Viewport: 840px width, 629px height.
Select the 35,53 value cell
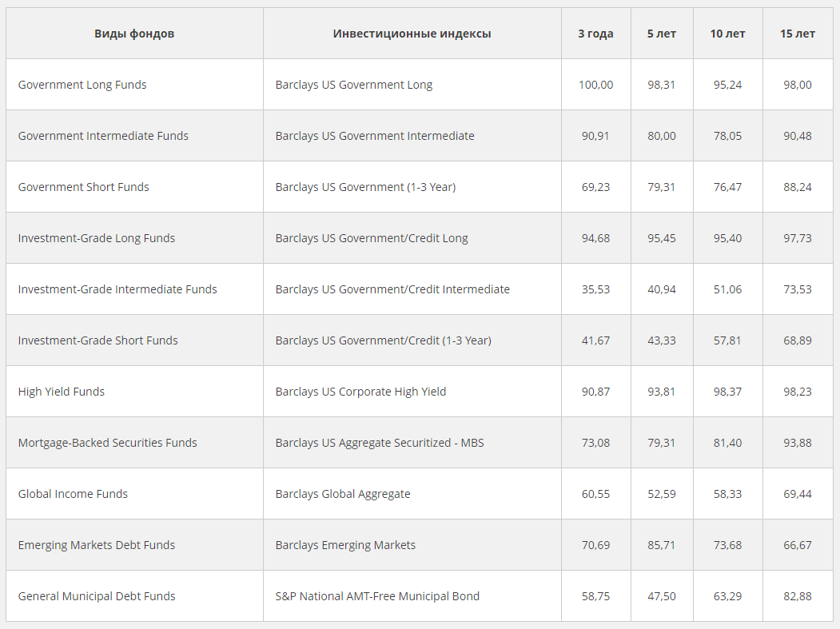pyautogui.click(x=595, y=289)
